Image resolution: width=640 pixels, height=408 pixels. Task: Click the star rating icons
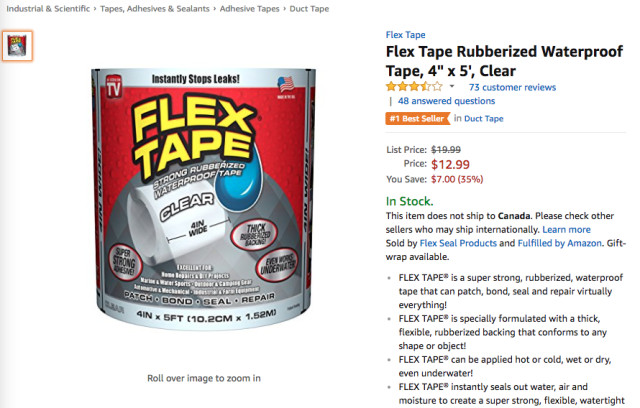coord(414,86)
